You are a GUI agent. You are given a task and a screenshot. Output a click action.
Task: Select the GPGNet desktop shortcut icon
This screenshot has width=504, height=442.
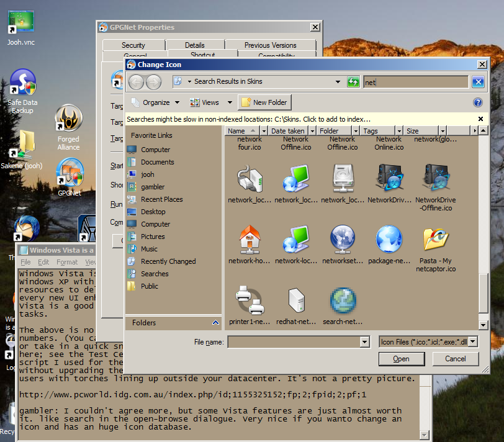coord(70,177)
